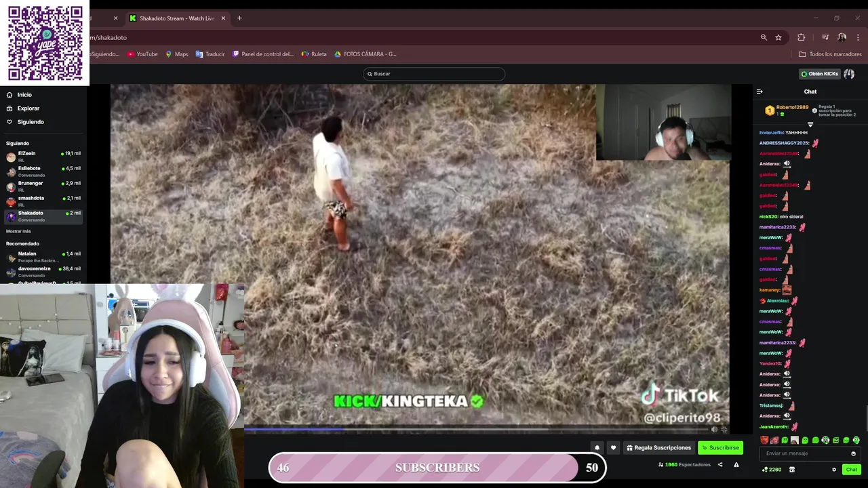The image size is (868, 488).
Task: Open the FOTOS CÁMARA bookmark
Action: pos(366,54)
